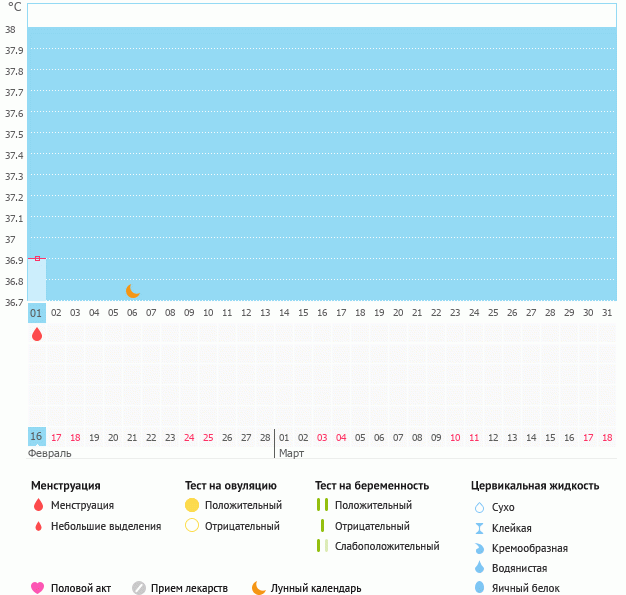Click the lunar calendar moon legend icon
The width and height of the screenshot is (626, 595).
click(259, 588)
